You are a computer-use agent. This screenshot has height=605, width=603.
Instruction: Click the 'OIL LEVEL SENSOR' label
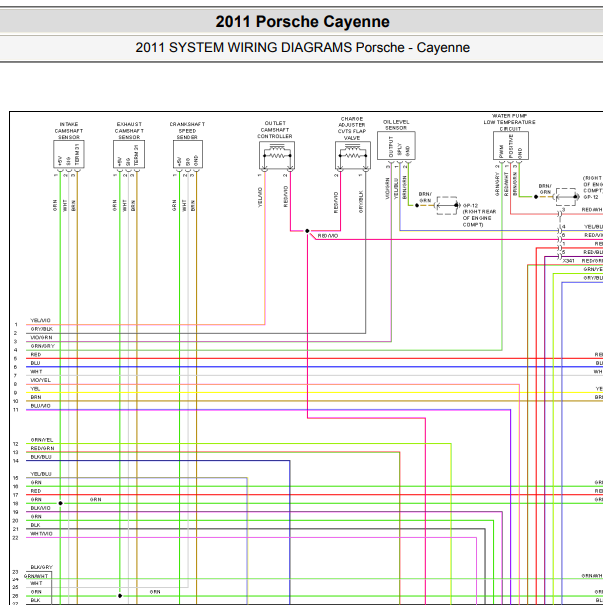click(x=396, y=125)
